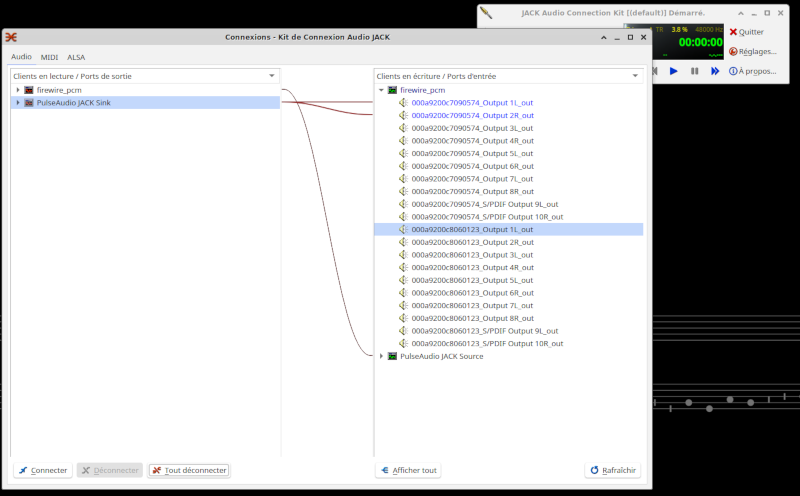Maximize the Connexions window

click(x=630, y=37)
